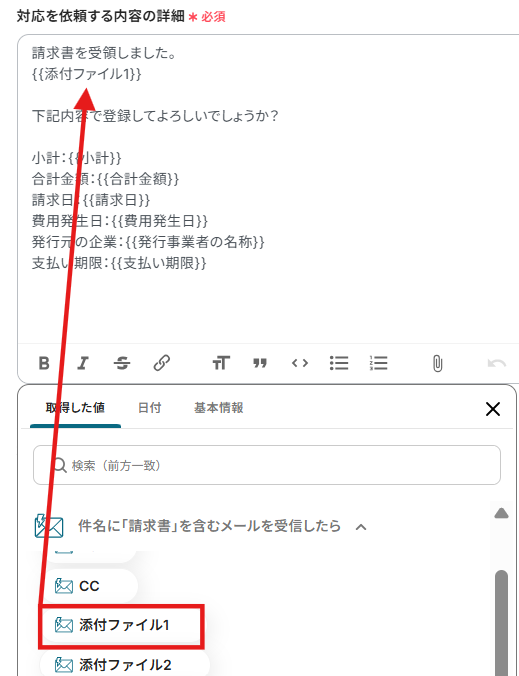The width and height of the screenshot is (519, 676).
Task: Choose the CC value chip
Action: pos(89,586)
